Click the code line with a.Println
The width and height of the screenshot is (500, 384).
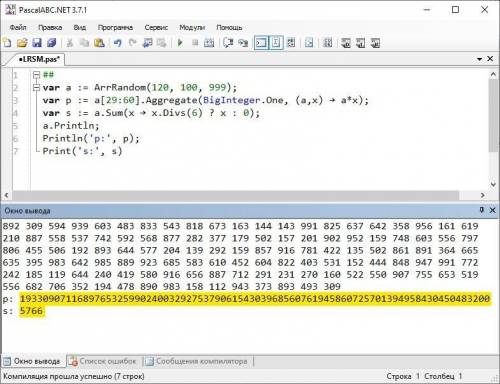click(71, 126)
